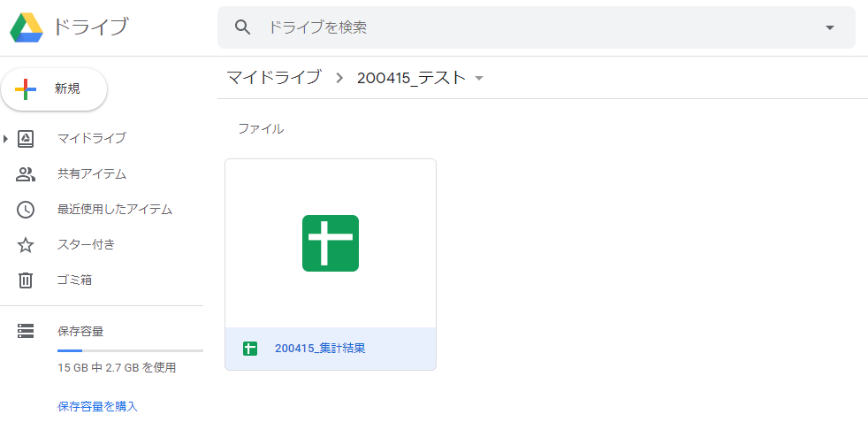
Task: Click the 15 GB 中 2.7 GB を使用 text
Action: pos(117,367)
